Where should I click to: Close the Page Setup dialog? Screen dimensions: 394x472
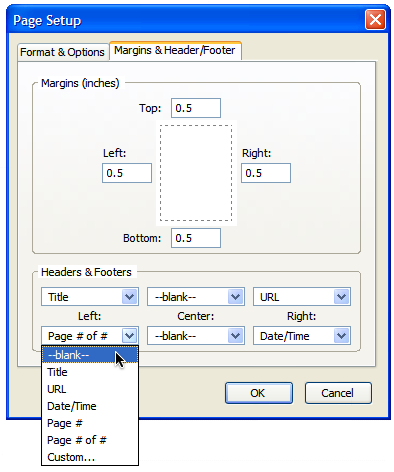coord(375,20)
